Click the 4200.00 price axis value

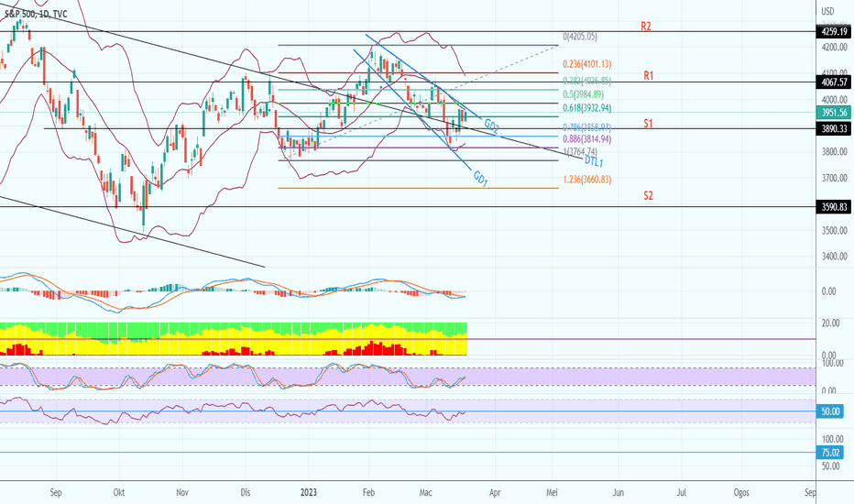pyautogui.click(x=835, y=48)
